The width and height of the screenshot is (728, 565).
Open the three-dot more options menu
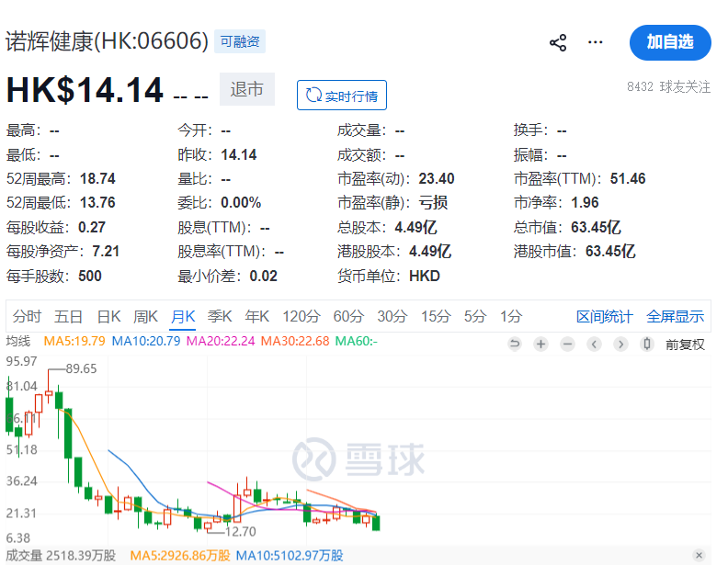(x=596, y=42)
